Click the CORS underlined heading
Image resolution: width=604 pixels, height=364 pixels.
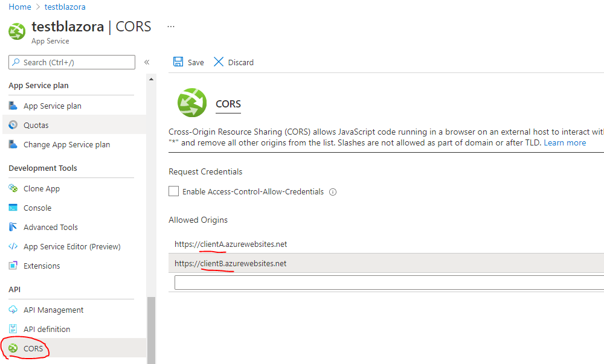tap(228, 104)
